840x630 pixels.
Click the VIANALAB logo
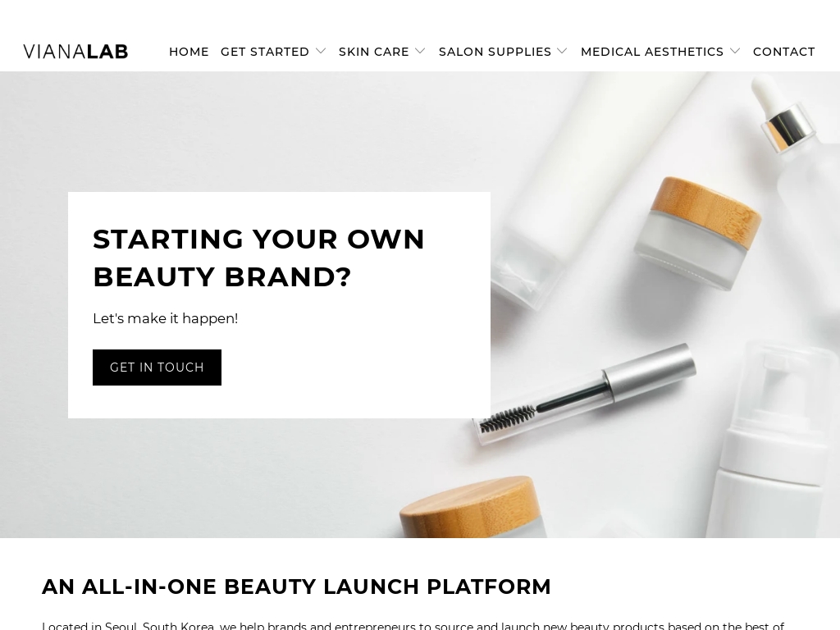[x=75, y=52]
